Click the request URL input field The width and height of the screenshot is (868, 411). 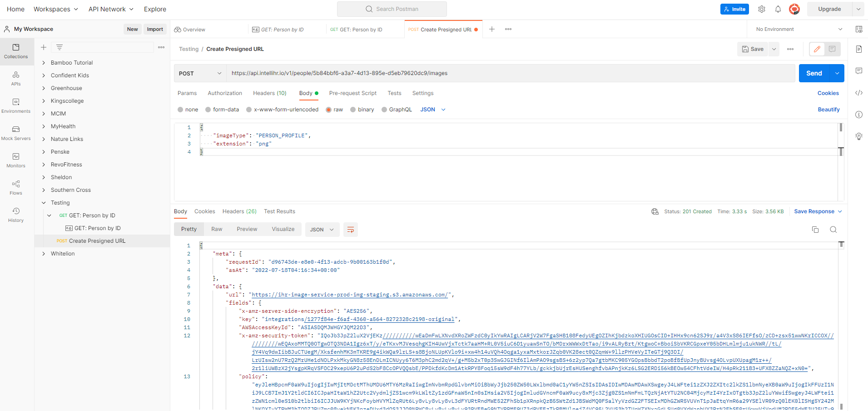pyautogui.click(x=511, y=73)
